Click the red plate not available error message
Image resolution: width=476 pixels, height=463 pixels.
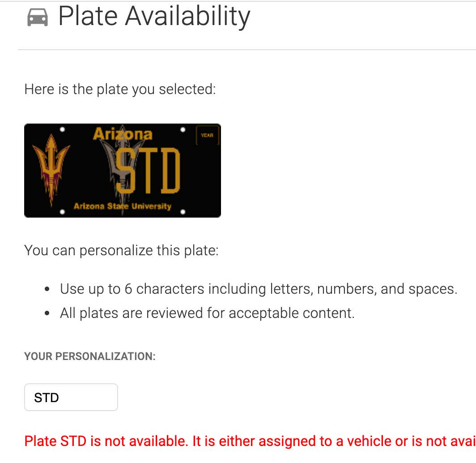tap(250, 441)
